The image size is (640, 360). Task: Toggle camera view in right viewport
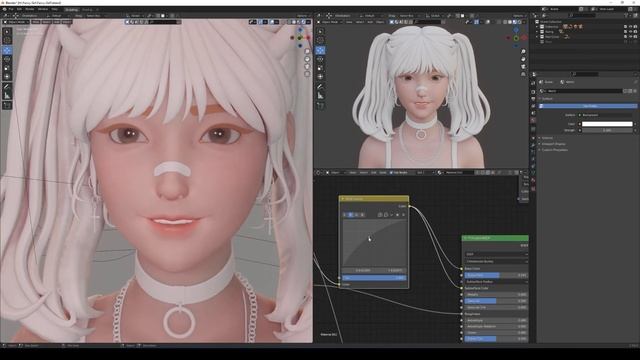[x=523, y=67]
